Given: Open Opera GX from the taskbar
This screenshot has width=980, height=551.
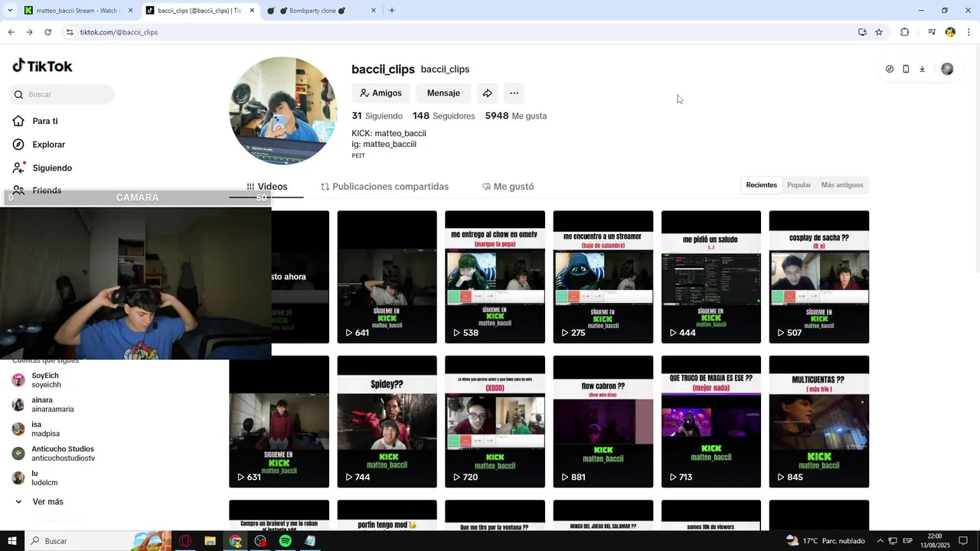Looking at the screenshot, I should pos(185,541).
